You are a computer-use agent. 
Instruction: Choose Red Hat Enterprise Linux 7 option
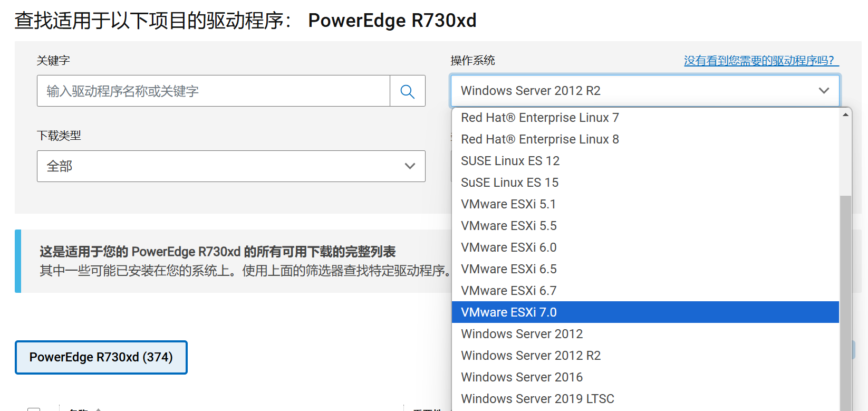pos(540,118)
